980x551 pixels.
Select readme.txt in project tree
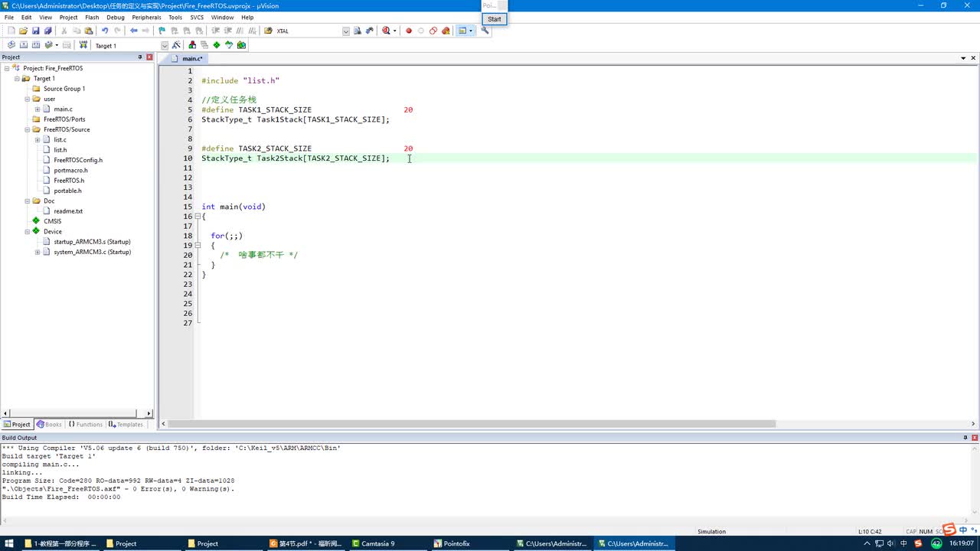(68, 211)
